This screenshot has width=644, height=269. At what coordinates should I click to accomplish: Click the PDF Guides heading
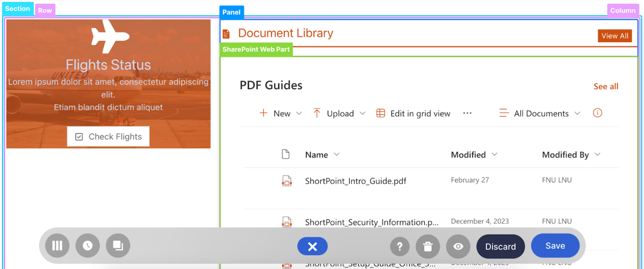[x=271, y=85]
